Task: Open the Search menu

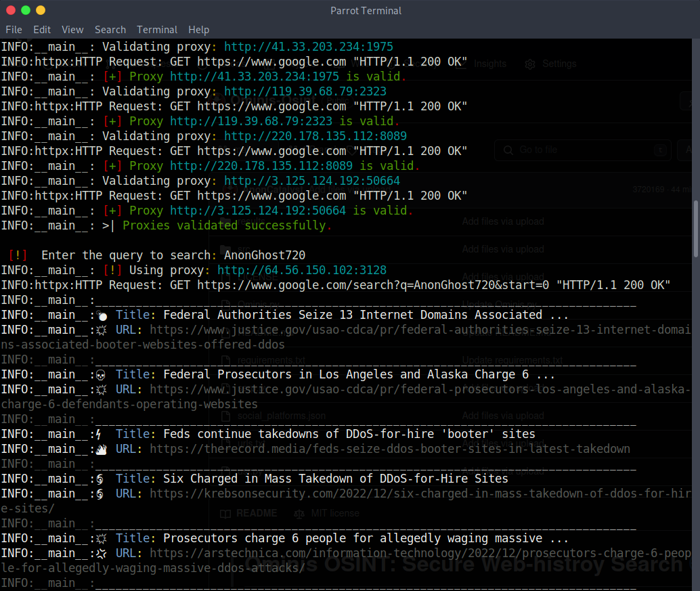Action: pyautogui.click(x=110, y=30)
